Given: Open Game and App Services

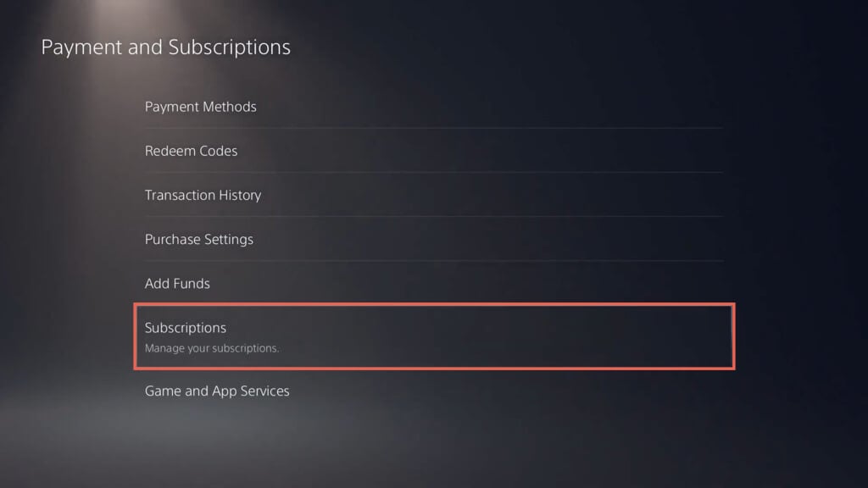Looking at the screenshot, I should coord(217,391).
